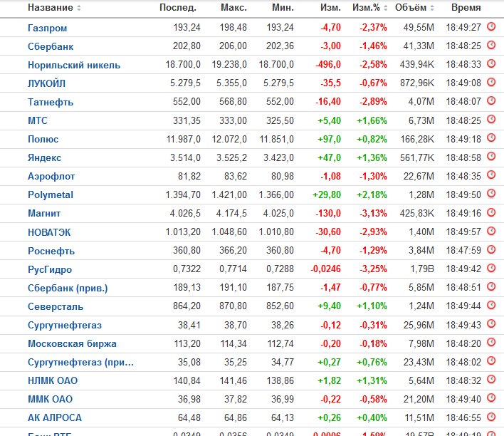This screenshot has width=504, height=436.
Task: Open the Роснефть stock link
Action: [x=51, y=251]
